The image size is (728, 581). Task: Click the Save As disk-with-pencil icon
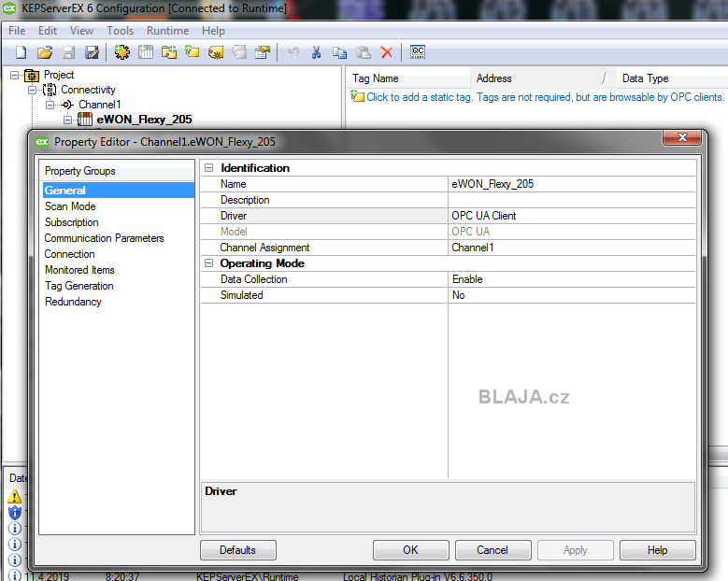92,52
